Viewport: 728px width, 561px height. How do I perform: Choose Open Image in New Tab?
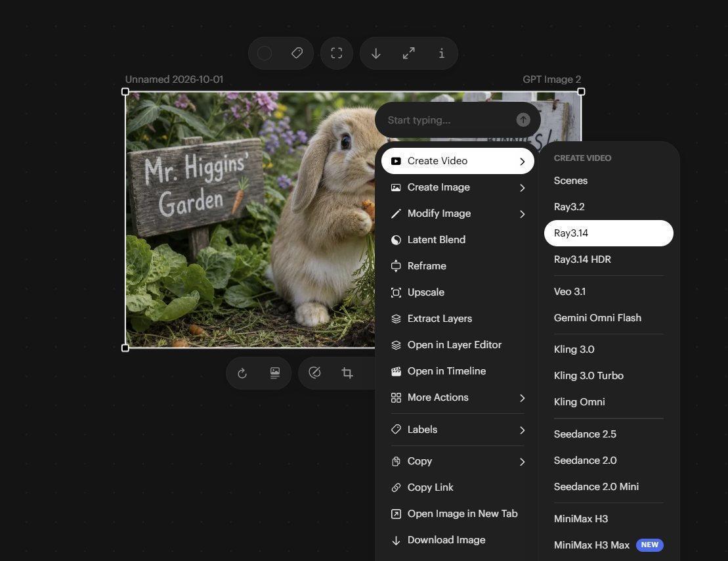[x=458, y=514]
